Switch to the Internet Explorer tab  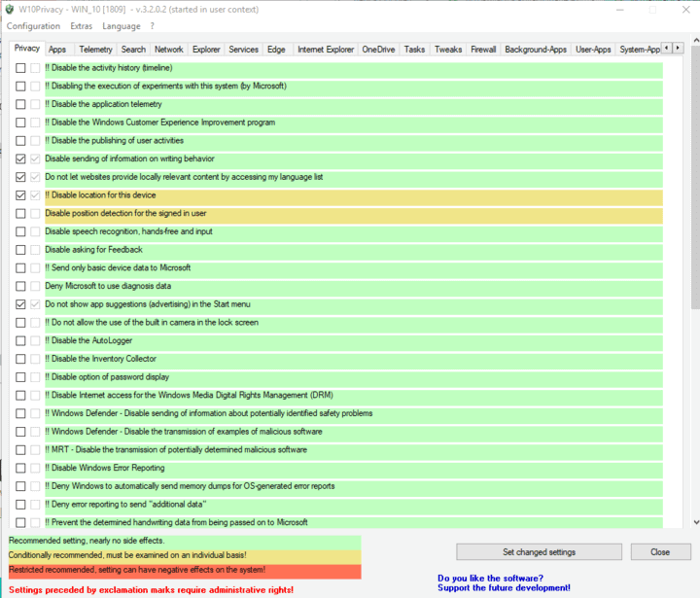tap(326, 50)
